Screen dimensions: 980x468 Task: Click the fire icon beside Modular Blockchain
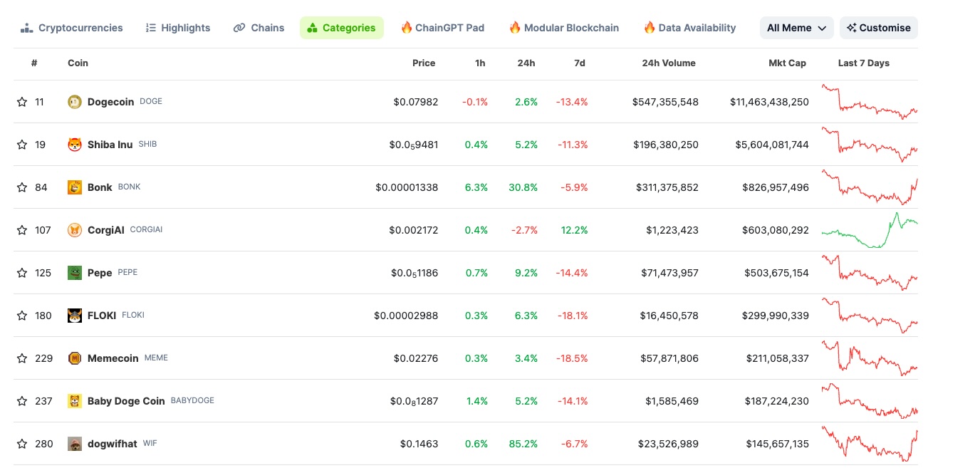coord(515,27)
